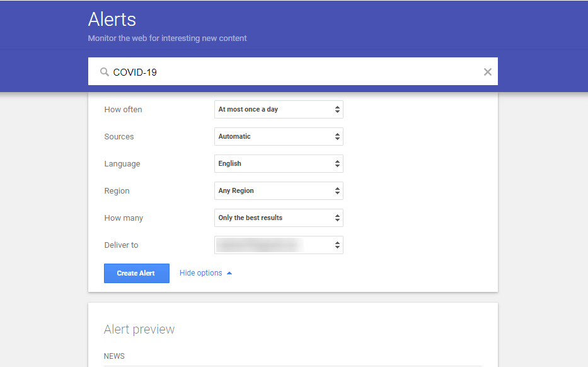Open the Any Region dropdown
Image resolution: width=588 pixels, height=367 pixels.
(x=279, y=191)
